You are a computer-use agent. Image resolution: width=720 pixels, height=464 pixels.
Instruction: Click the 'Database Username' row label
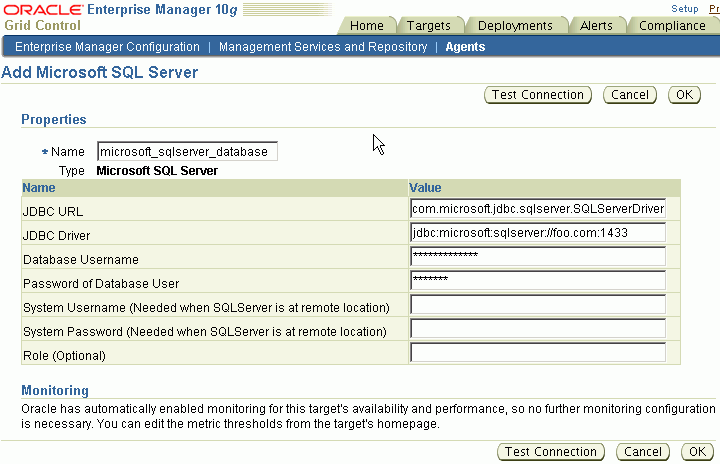pyautogui.click(x=81, y=260)
